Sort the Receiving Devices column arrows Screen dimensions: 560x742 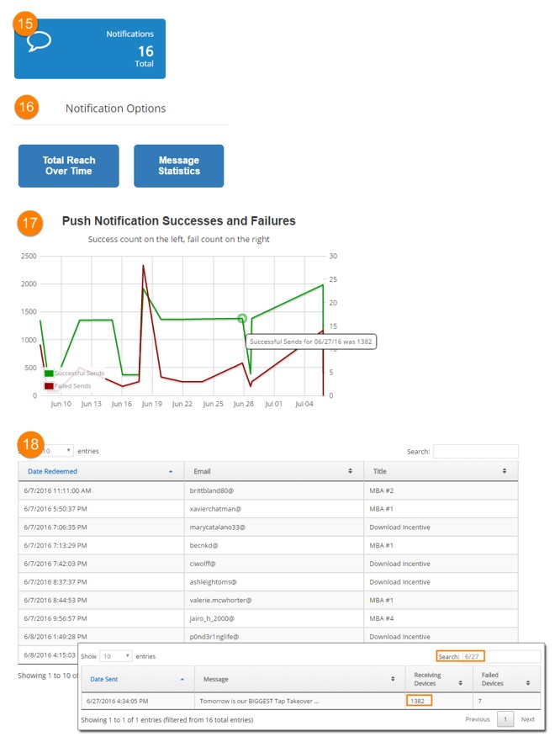(x=460, y=683)
